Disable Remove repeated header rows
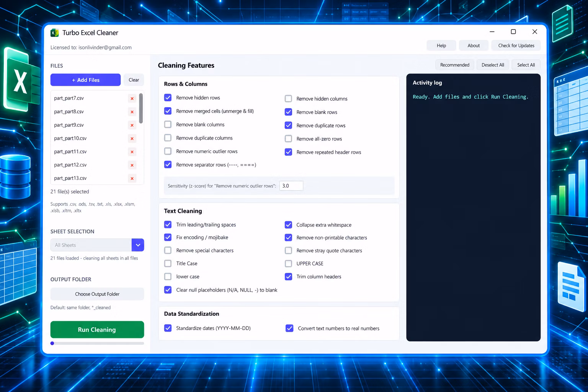588x392 pixels. [288, 152]
